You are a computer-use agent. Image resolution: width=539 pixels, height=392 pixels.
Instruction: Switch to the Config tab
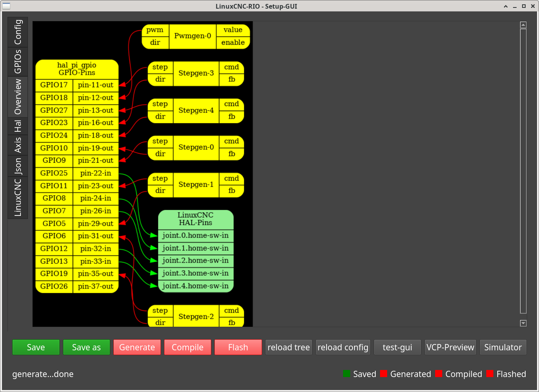click(x=18, y=32)
